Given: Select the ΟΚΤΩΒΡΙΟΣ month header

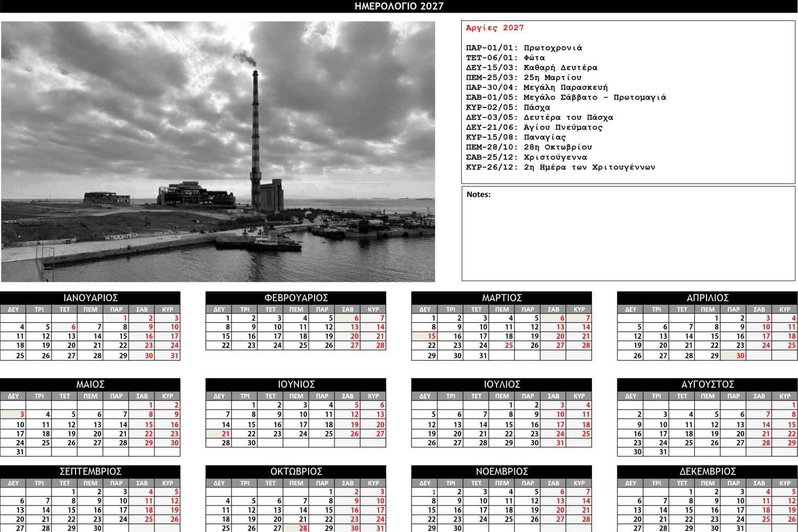Looking at the screenshot, I should pyautogui.click(x=296, y=471).
